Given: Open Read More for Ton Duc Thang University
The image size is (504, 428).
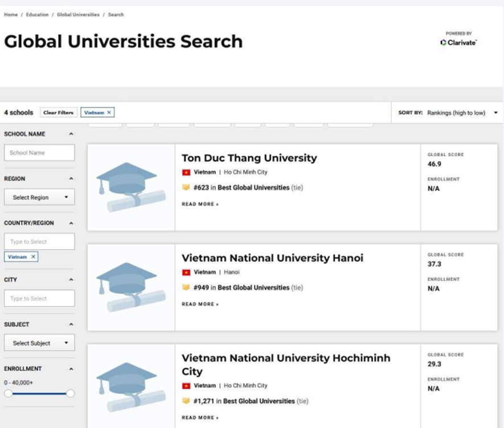Looking at the screenshot, I should 200,204.
